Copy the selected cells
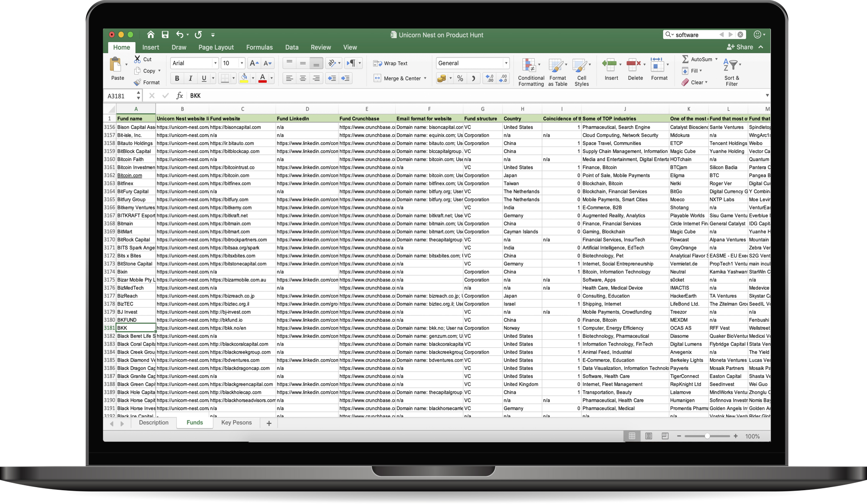 point(137,71)
